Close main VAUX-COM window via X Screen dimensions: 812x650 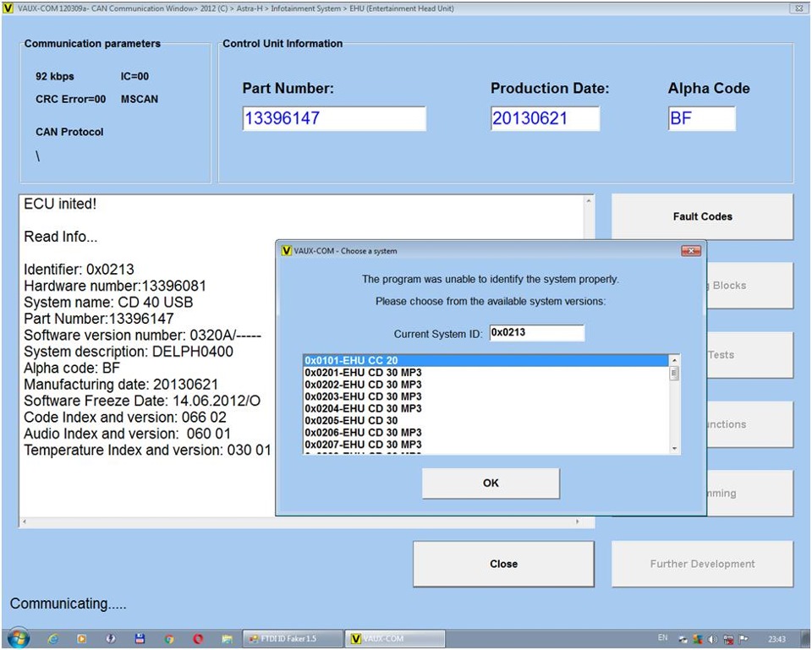point(798,8)
